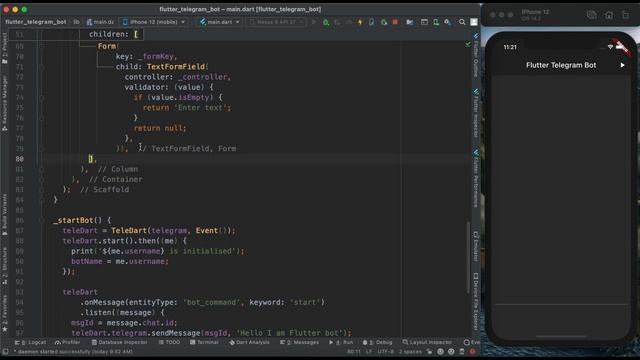
Task: Open the Resource Manager side tab
Action: pos(4,104)
